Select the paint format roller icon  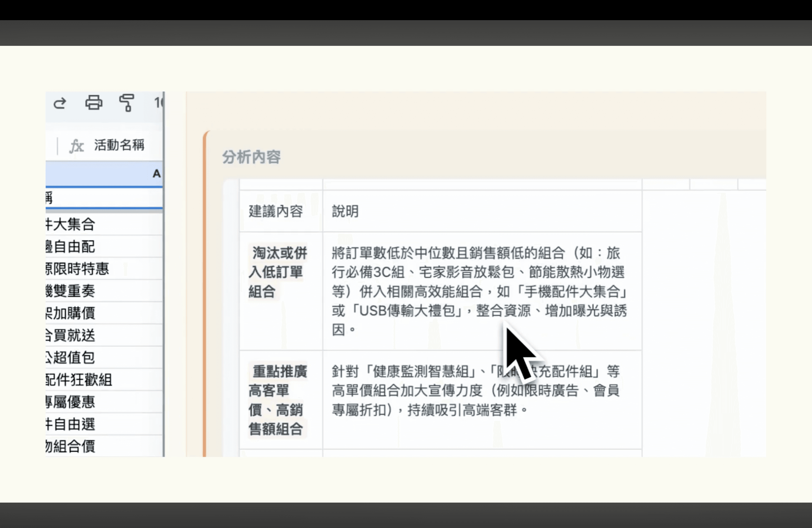pyautogui.click(x=126, y=103)
